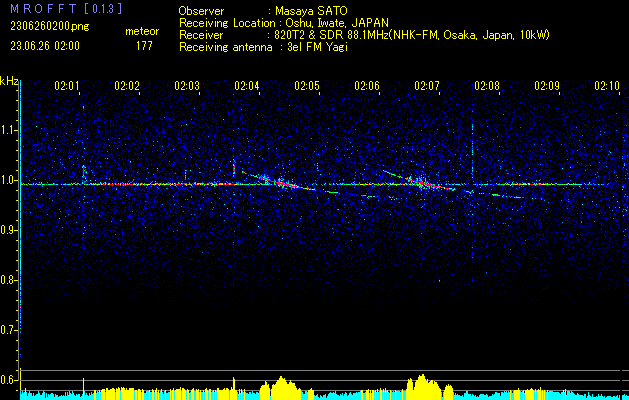Click the 02:07 time label
Image resolution: width=629 pixels, height=400 pixels.
click(x=427, y=87)
